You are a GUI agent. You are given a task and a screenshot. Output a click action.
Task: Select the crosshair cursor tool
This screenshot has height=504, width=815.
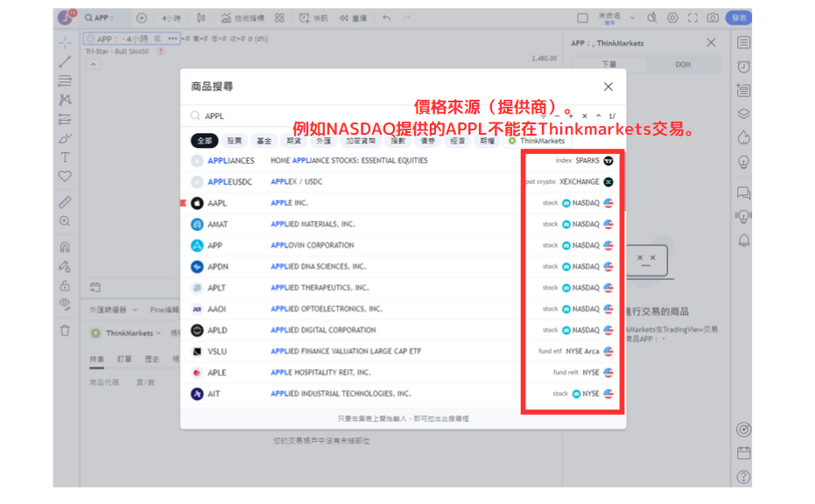pyautogui.click(x=65, y=43)
